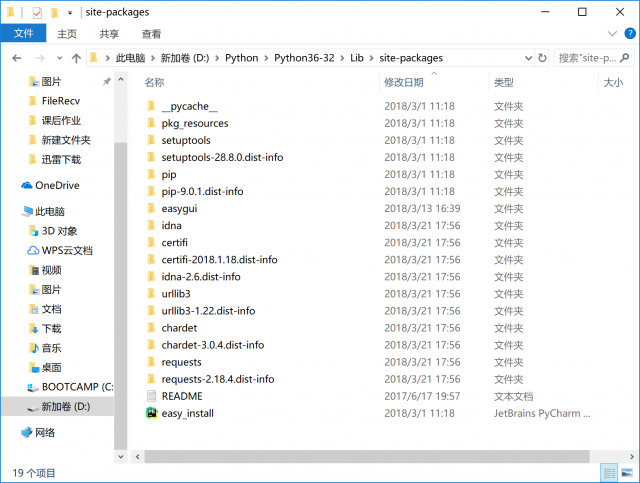This screenshot has height=483, width=640.
Task: Click the Properties quick access icon in the title bar
Action: coord(37,12)
